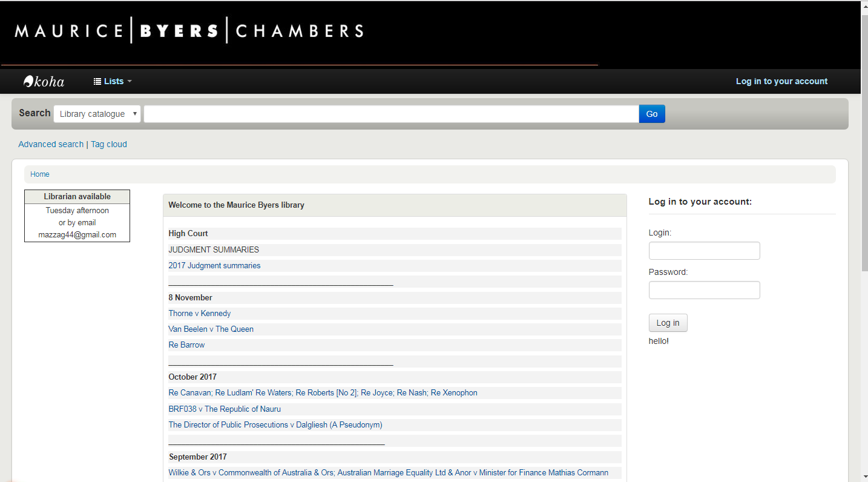Click the blue Go search button

click(652, 114)
